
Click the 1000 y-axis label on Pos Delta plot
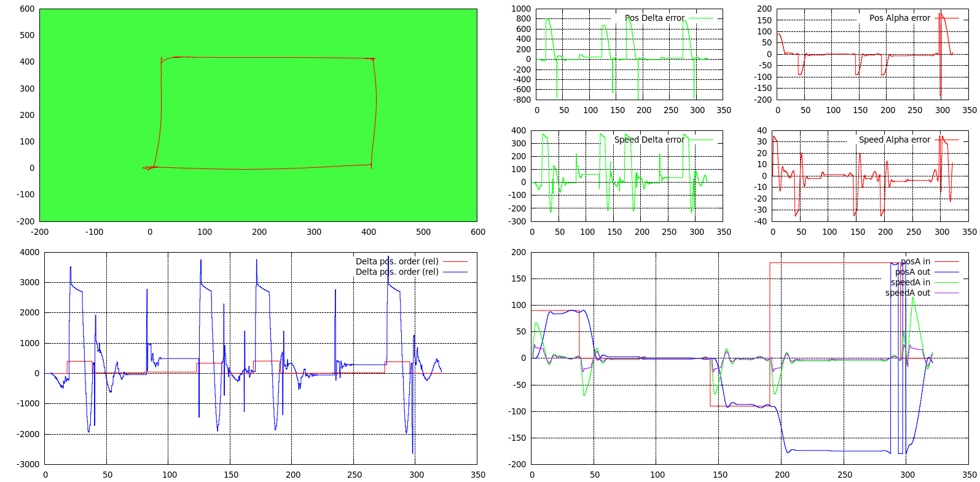[x=521, y=9]
